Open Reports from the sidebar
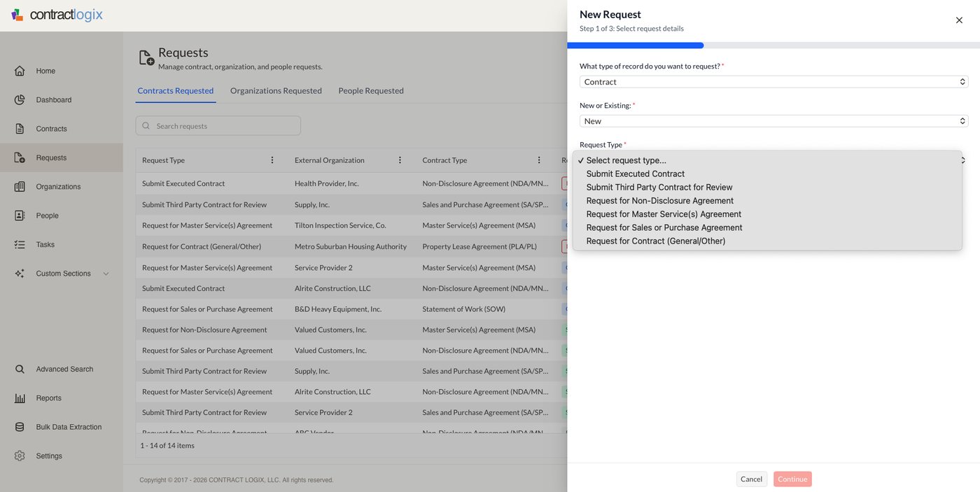The image size is (980, 492). point(49,398)
